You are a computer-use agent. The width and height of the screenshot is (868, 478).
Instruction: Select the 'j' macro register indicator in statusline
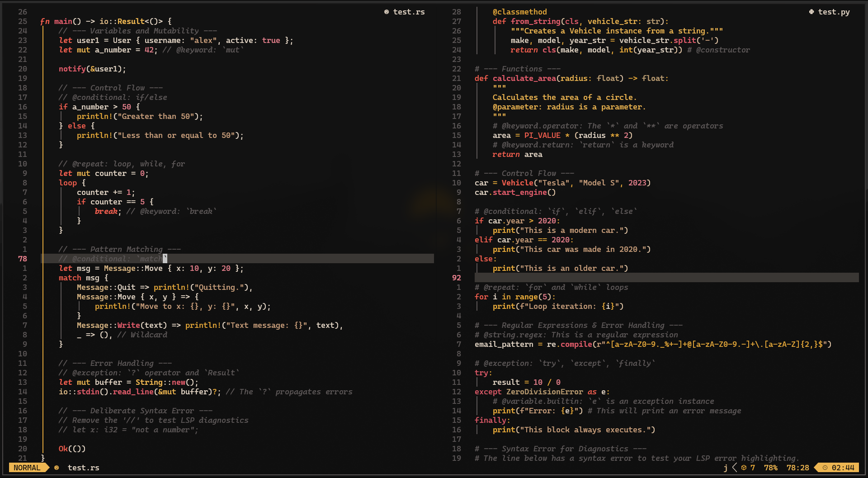(725, 468)
